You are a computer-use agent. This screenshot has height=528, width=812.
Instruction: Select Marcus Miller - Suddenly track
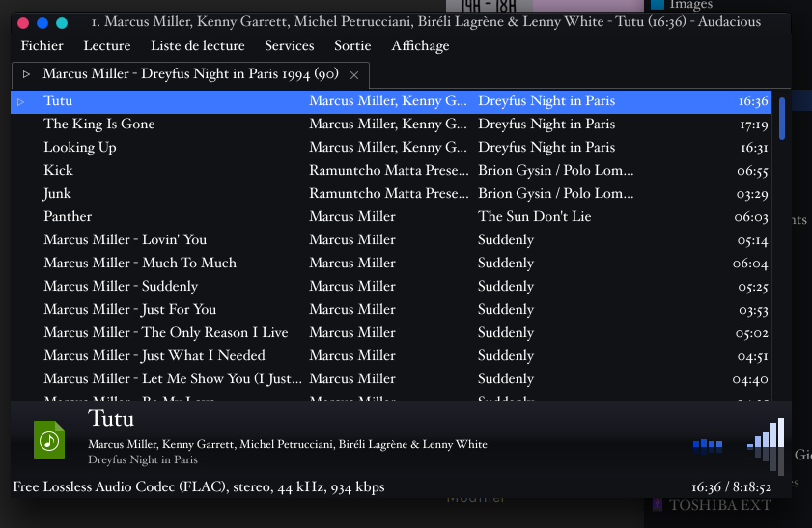pos(391,287)
